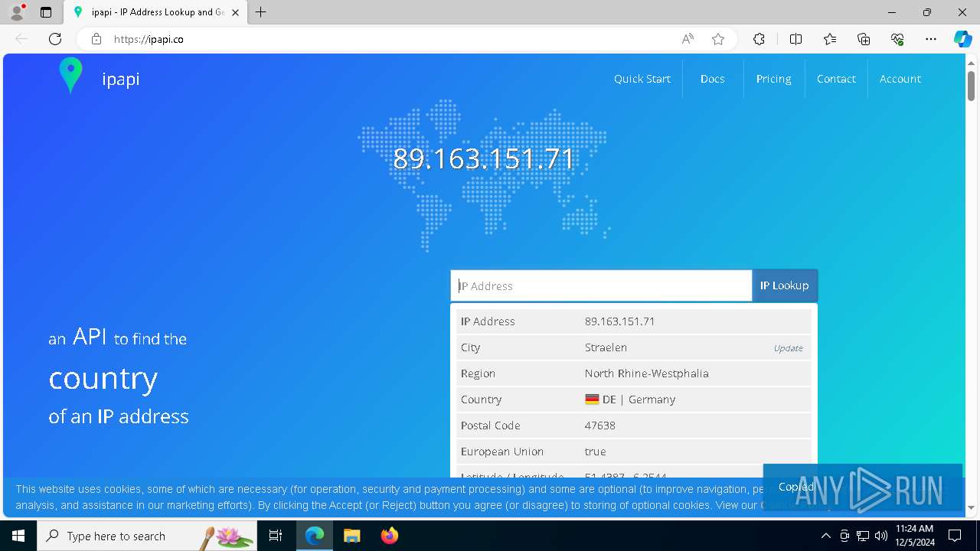Click the ipapi green pin logo
Viewport: 980px width, 551px height.
pos(70,76)
